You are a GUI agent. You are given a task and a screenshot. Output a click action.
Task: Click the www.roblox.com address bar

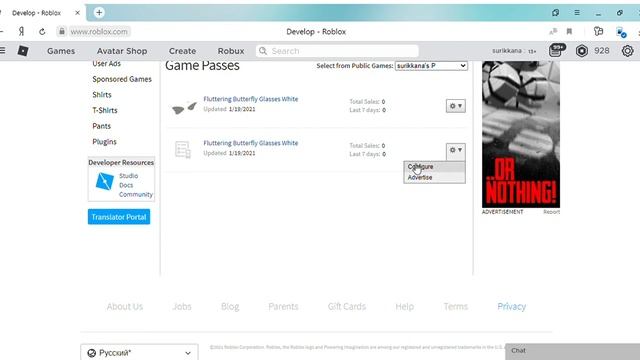98,31
